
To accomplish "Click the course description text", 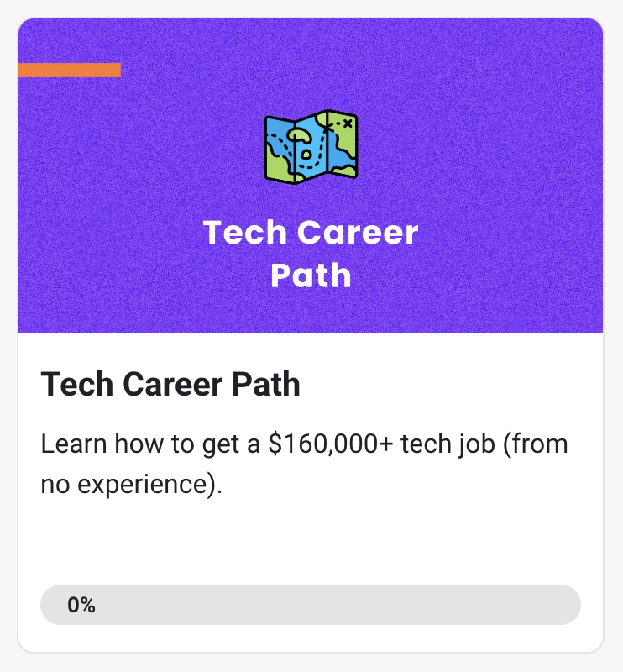I will pos(302,464).
